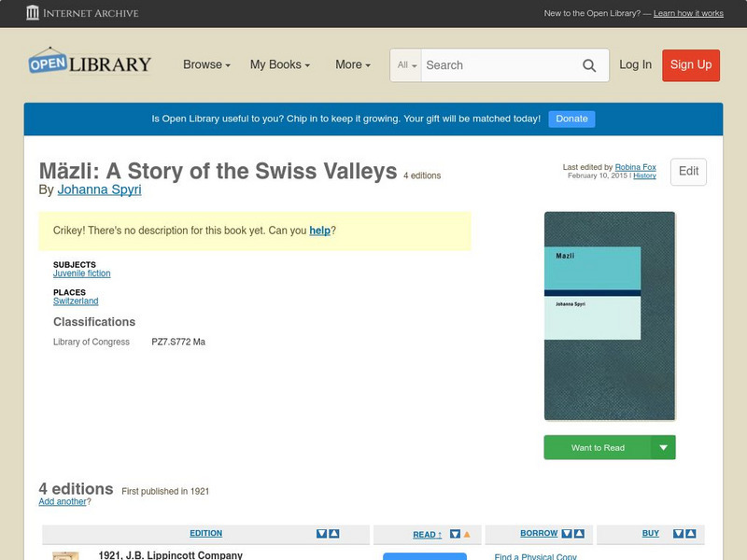This screenshot has width=747, height=560.
Task: Click the down sort arrow in Borrow column
Action: click(x=568, y=533)
